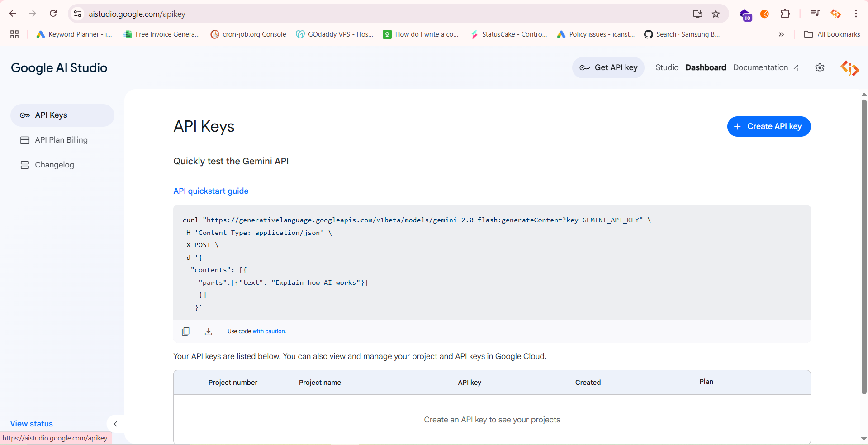Open cron-job.org Console bookmark
The image size is (868, 445).
click(x=248, y=34)
